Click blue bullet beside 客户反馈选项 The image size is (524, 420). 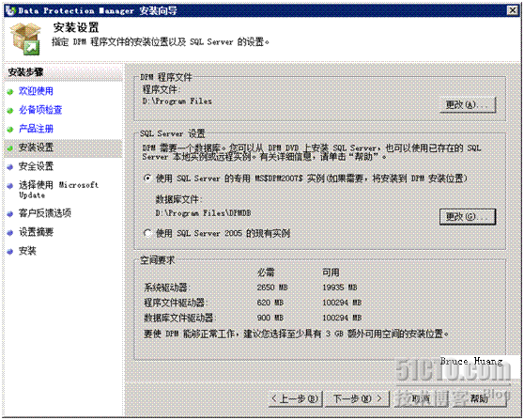coord(10,214)
